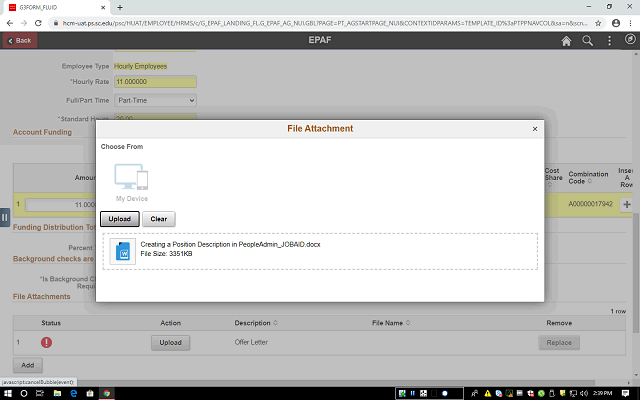The width and height of the screenshot is (640, 400).
Task: Click combination code A00000017942
Action: 590,204
